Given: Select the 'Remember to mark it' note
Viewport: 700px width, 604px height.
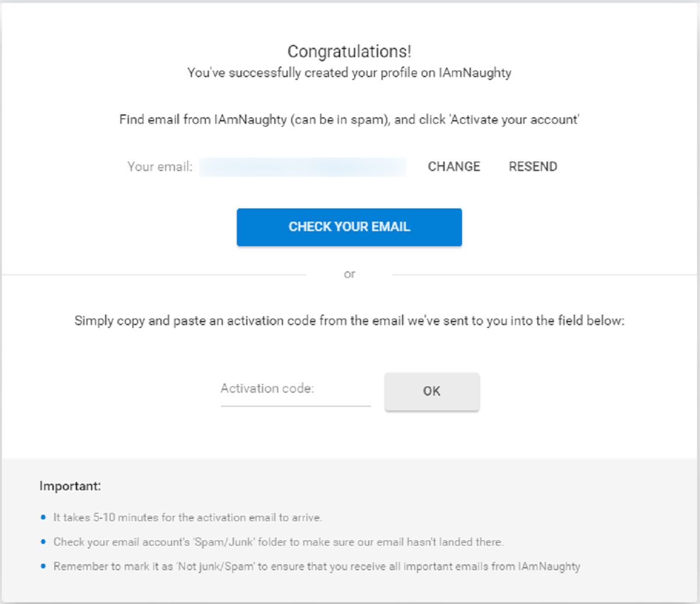Looking at the screenshot, I should pos(317,567).
